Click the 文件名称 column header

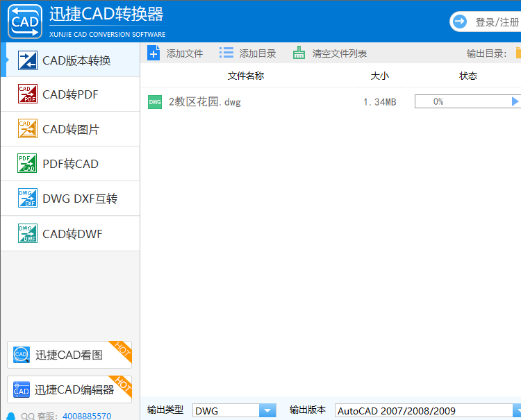[246, 76]
